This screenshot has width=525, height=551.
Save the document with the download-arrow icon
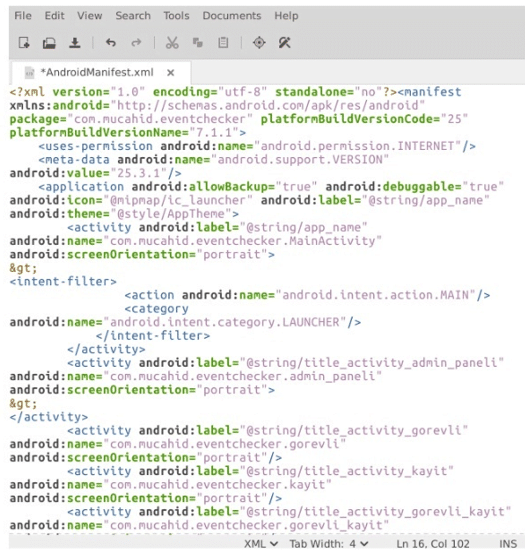tap(74, 43)
